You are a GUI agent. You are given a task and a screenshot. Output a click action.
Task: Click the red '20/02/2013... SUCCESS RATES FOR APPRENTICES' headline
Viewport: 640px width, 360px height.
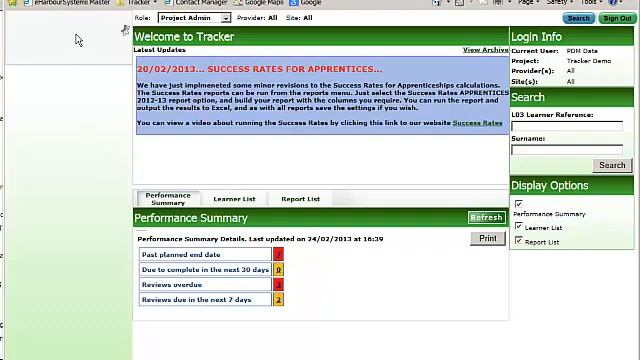click(260, 69)
